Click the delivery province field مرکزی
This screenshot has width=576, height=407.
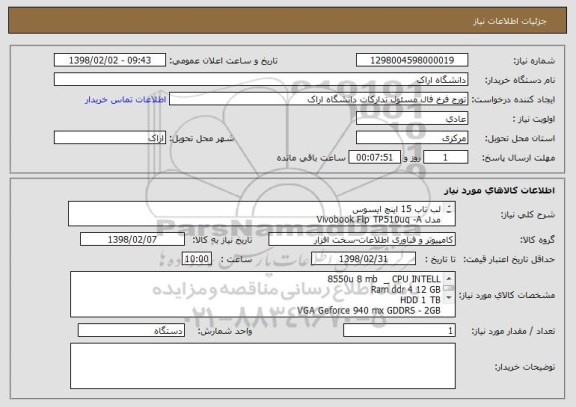pos(412,138)
